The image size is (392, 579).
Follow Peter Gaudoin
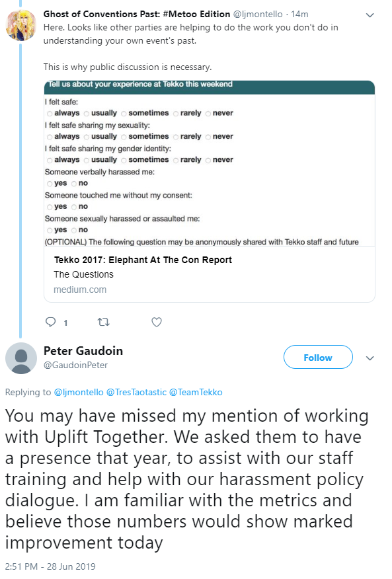point(318,357)
